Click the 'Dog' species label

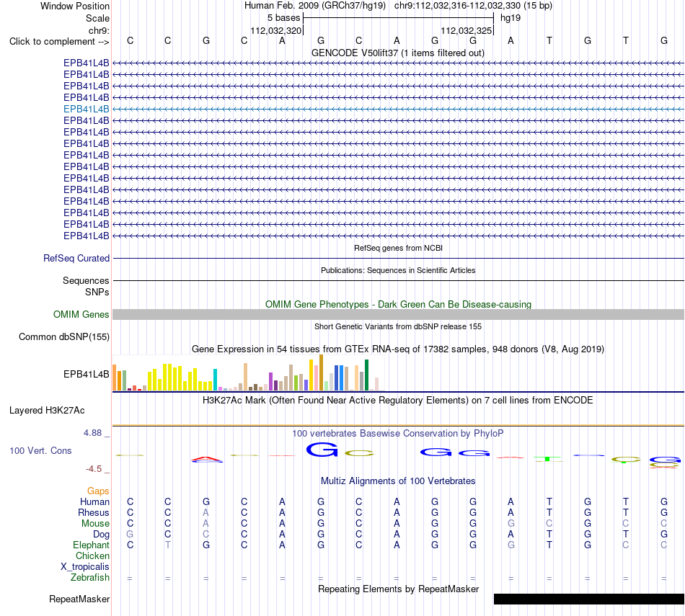(x=101, y=534)
